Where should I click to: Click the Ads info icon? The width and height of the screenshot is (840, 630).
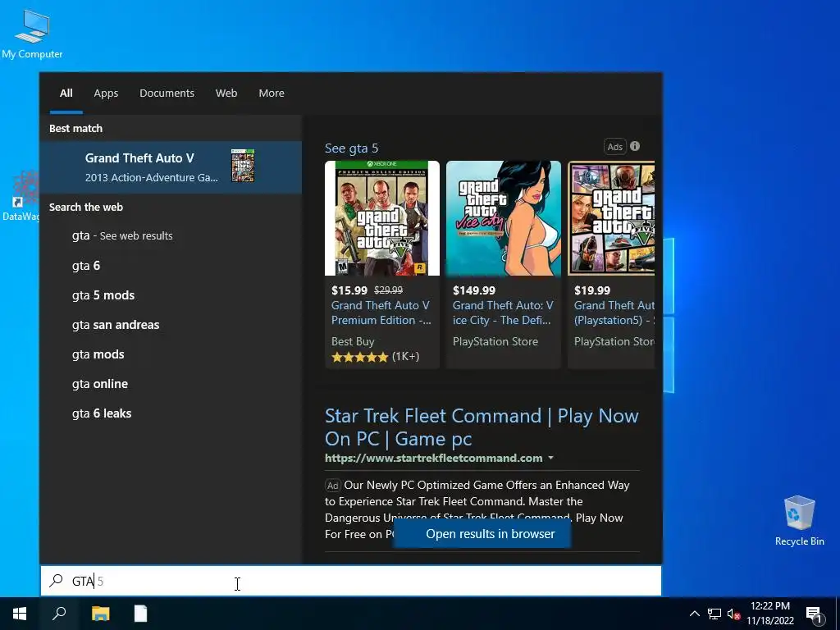click(x=635, y=146)
